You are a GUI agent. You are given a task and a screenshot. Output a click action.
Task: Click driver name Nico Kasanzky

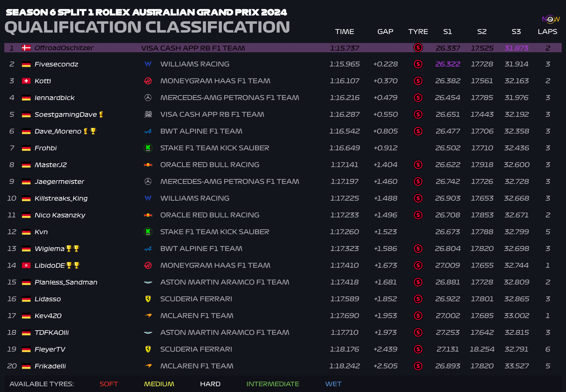[60, 215]
